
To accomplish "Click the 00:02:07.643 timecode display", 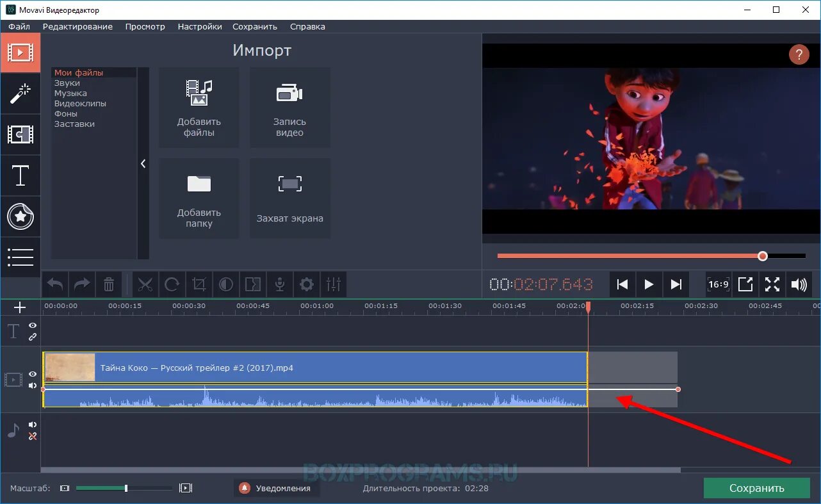I will [x=541, y=284].
